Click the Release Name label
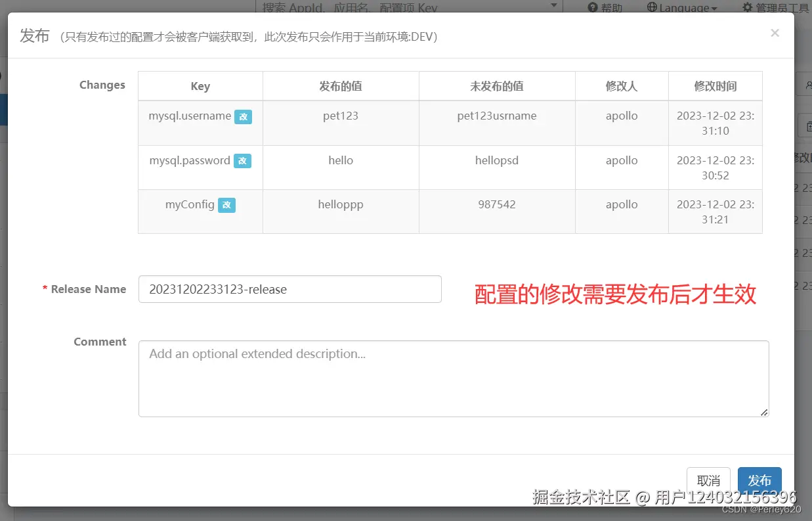Image resolution: width=812 pixels, height=521 pixels. (89, 289)
